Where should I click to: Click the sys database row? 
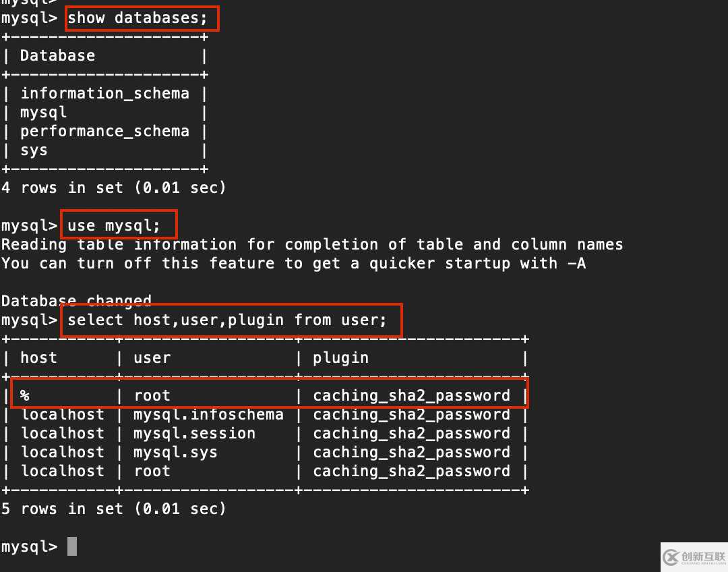point(34,150)
